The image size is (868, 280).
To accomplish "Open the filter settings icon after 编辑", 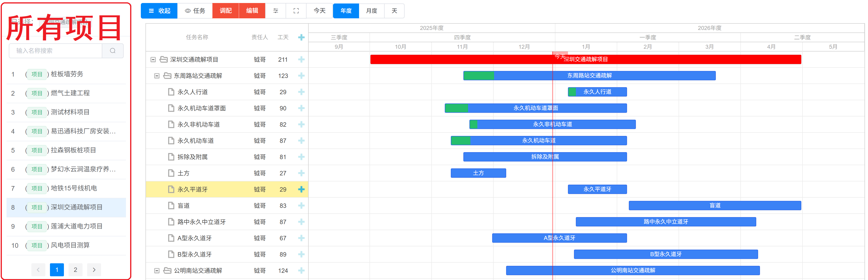I will [x=276, y=10].
